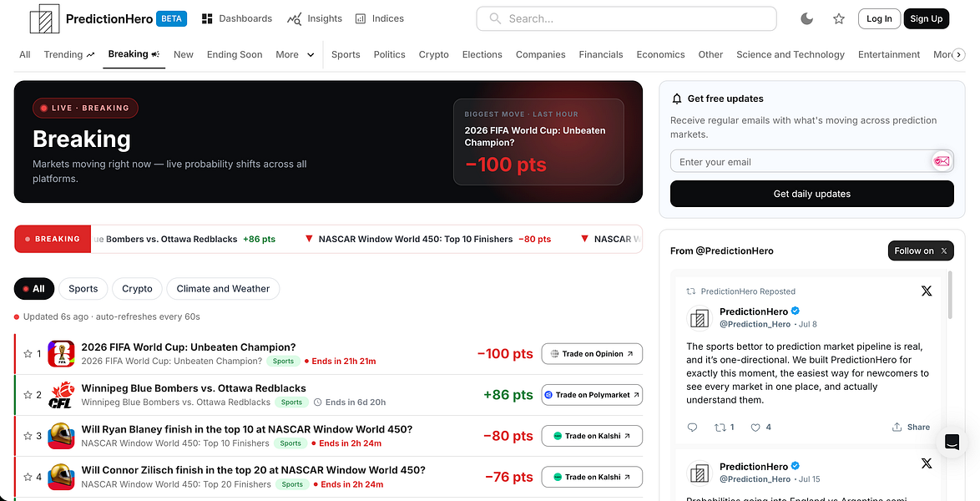Select the Trending tab
Screen dimensions: 980x501
pos(69,54)
